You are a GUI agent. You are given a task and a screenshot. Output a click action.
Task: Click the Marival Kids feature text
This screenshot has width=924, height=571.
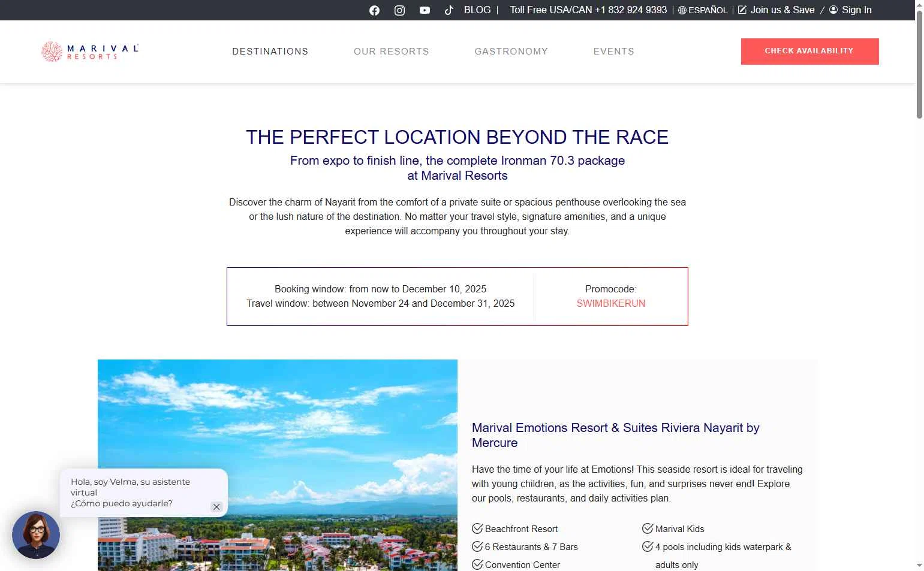point(679,529)
